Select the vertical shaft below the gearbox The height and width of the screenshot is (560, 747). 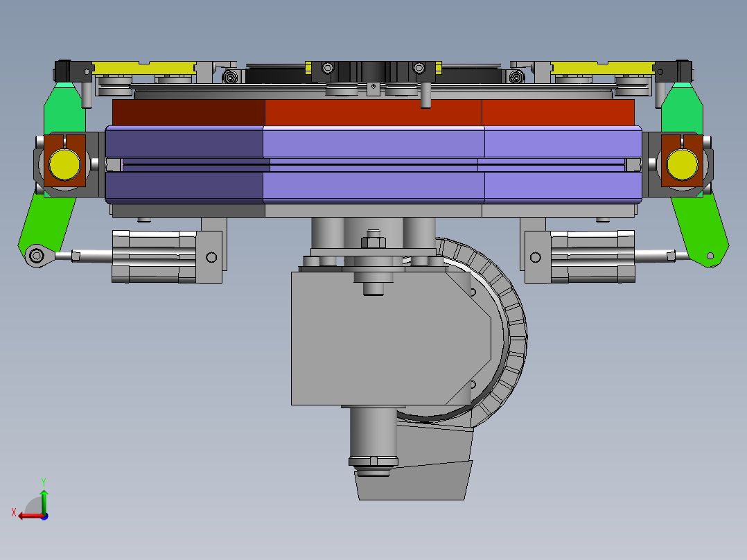[373, 434]
